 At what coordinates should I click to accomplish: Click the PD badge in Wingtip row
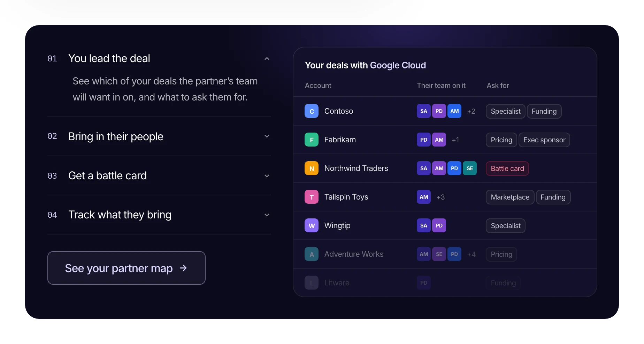tap(439, 226)
